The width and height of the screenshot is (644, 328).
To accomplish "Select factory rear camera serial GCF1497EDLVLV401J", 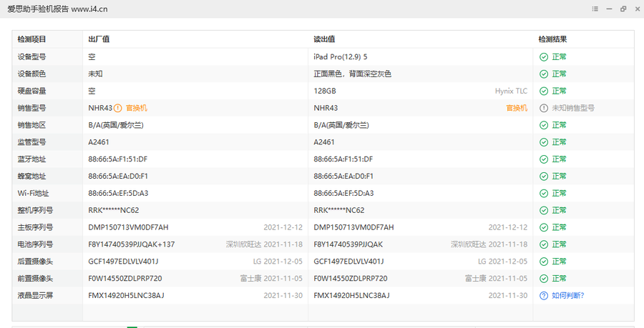I will pos(123,262).
